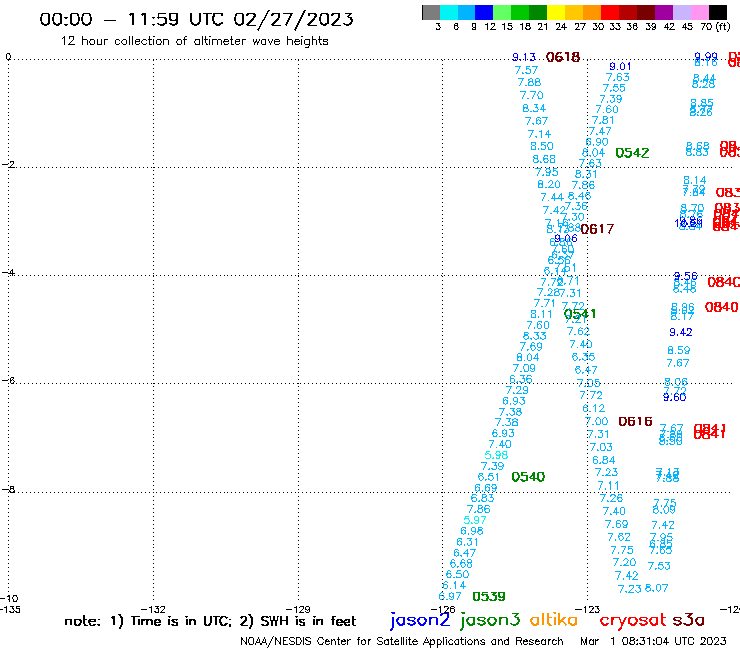Click the 7.20 wave height value
740x650 pixels.
[x=624, y=562]
